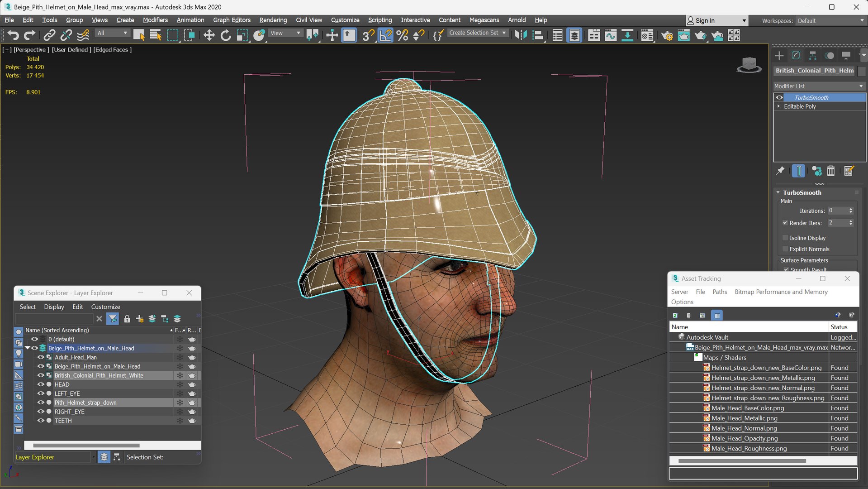Open the reference coordinate View dropdown

(x=285, y=33)
